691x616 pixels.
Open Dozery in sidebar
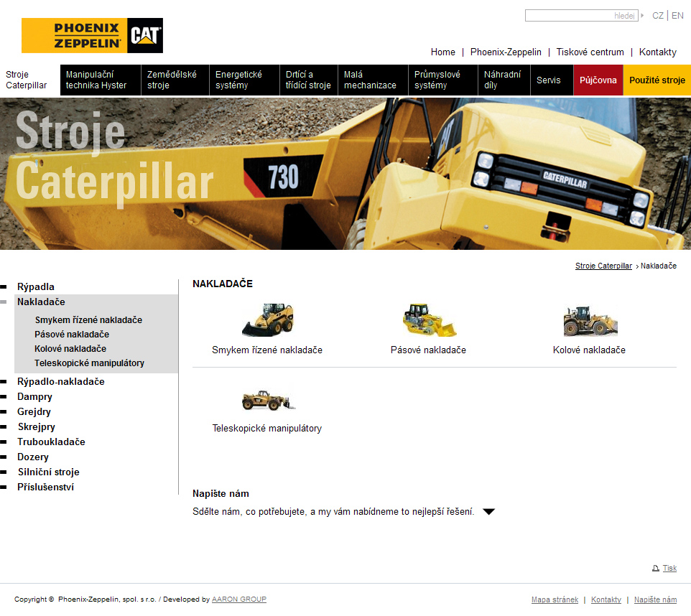[33, 457]
